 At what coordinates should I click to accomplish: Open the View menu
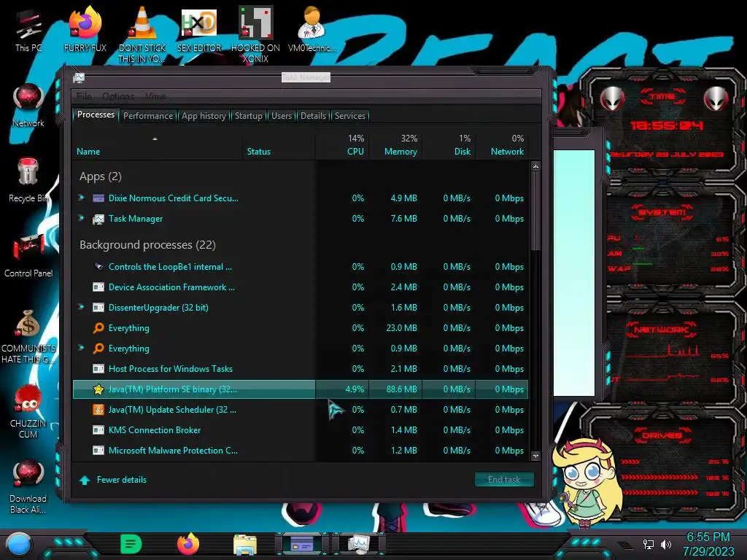coord(155,96)
